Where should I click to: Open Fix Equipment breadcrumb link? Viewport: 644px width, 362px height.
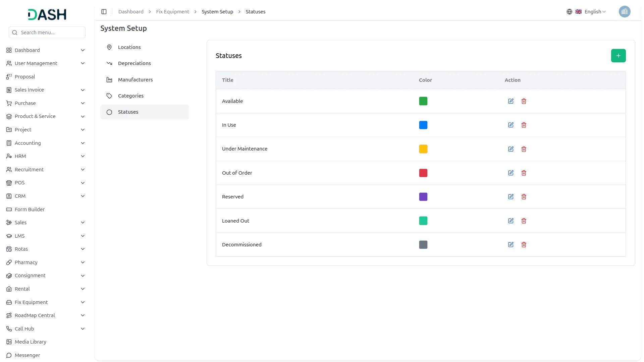coord(172,12)
